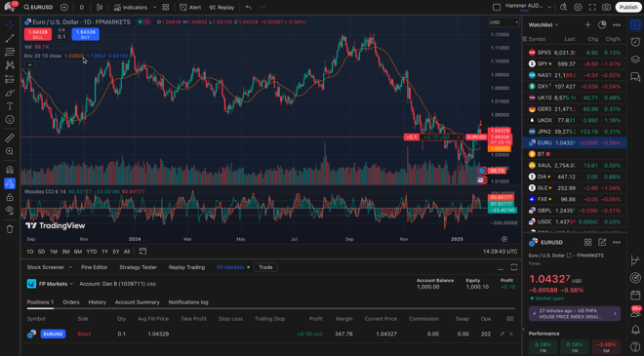Toggle magnet mode in left toolbar
This screenshot has height=356, width=644.
point(10,170)
